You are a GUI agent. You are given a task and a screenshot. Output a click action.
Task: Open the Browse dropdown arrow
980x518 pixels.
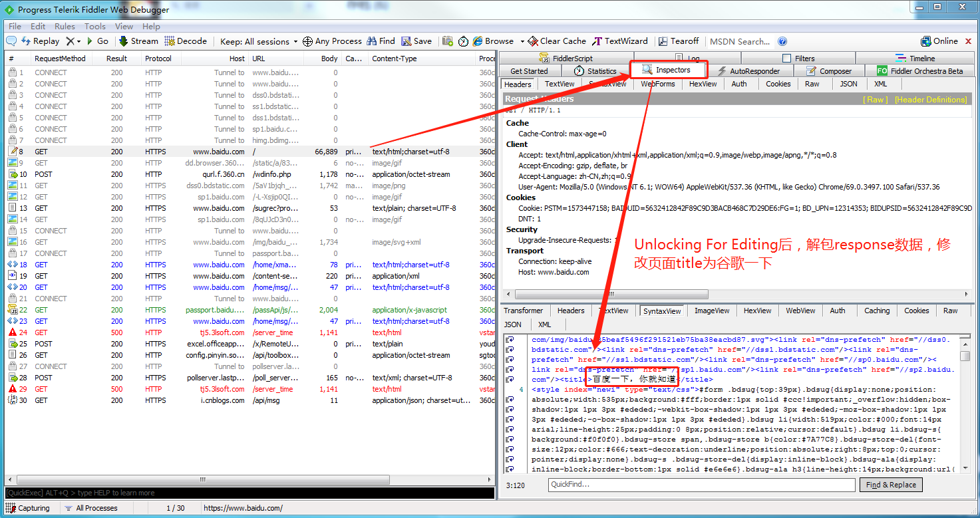point(522,41)
